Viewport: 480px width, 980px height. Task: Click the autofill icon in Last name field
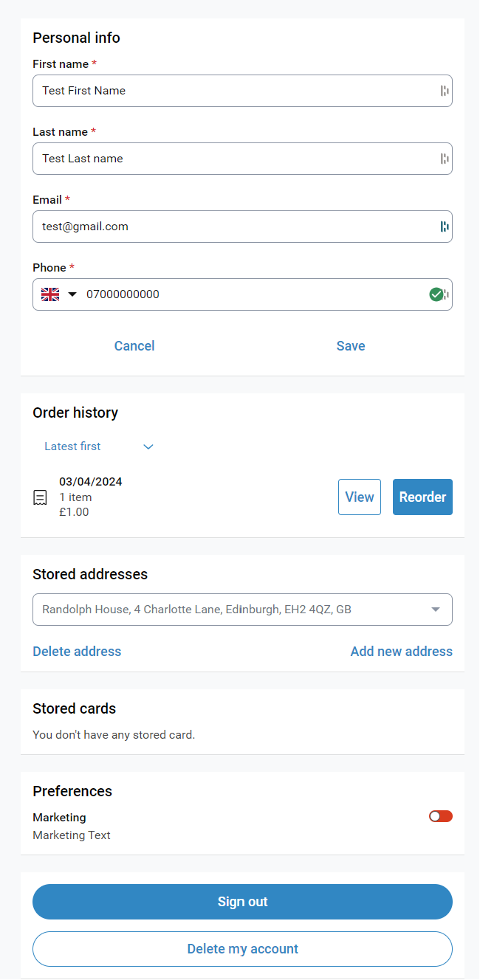coord(445,159)
